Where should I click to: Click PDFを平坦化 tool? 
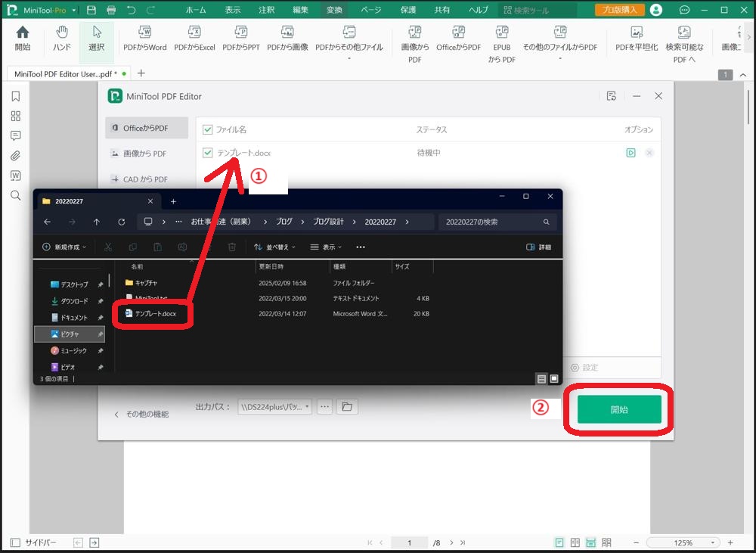[x=637, y=39]
